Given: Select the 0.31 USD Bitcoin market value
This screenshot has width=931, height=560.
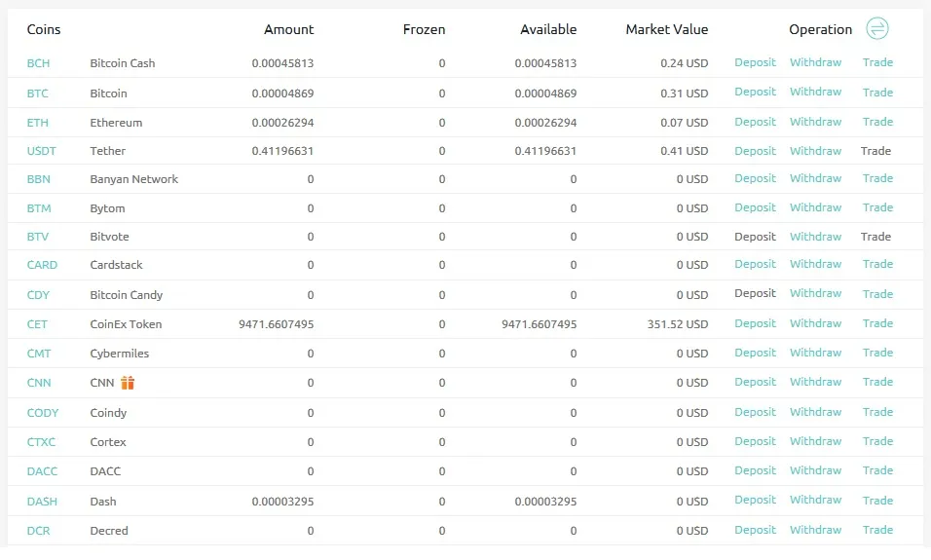Looking at the screenshot, I should (x=684, y=93).
